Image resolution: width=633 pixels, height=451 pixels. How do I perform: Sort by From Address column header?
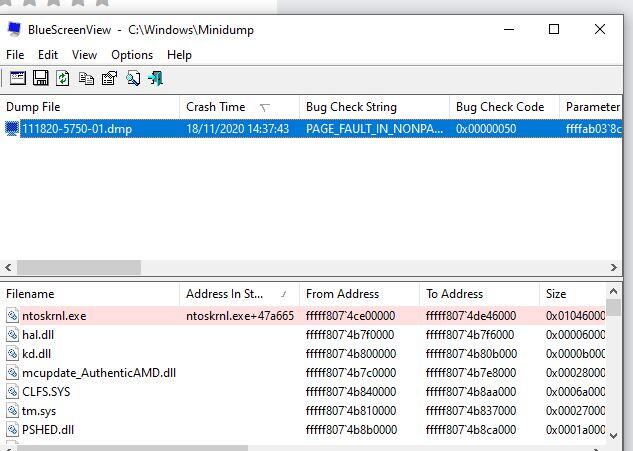(x=359, y=294)
